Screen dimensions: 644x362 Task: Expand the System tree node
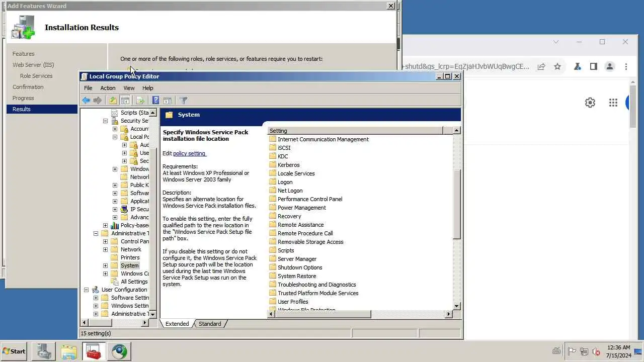pos(105,265)
